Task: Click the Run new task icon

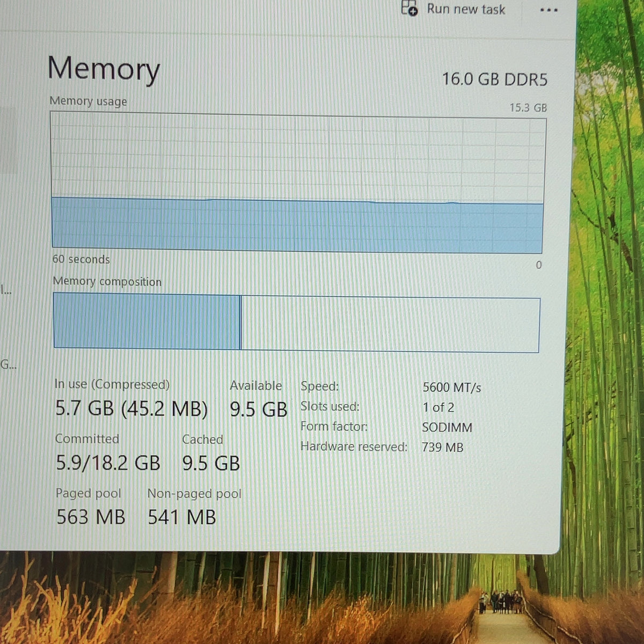Action: 409,8
